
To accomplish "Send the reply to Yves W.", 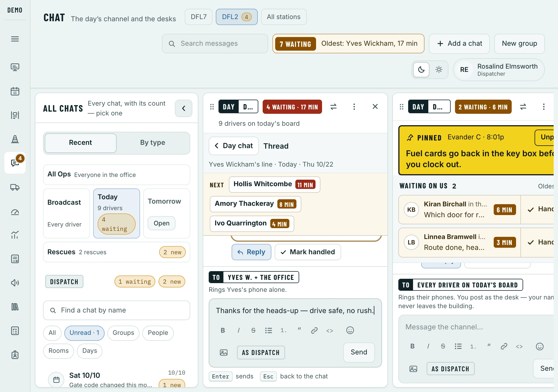I will pyautogui.click(x=359, y=352).
